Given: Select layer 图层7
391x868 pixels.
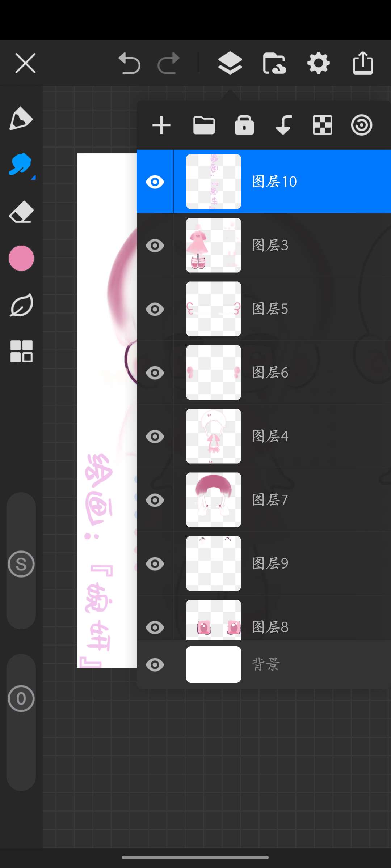Looking at the screenshot, I should click(x=282, y=500).
